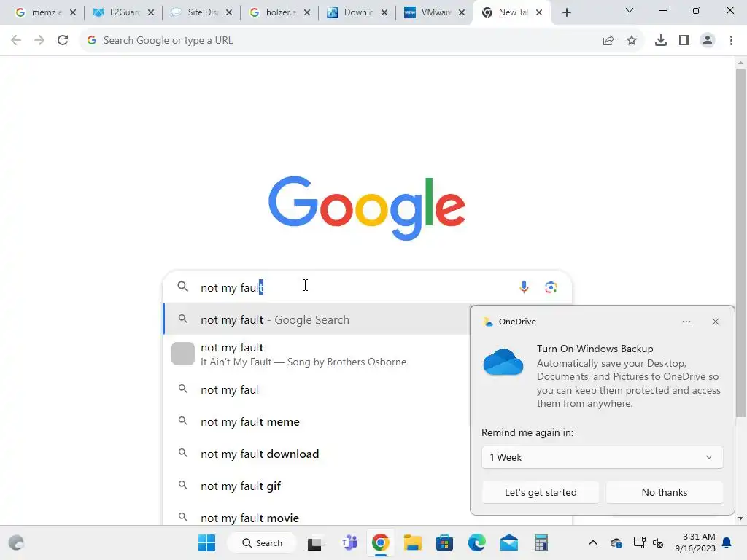
Task: Open the Chrome downloads icon
Action: [660, 41]
